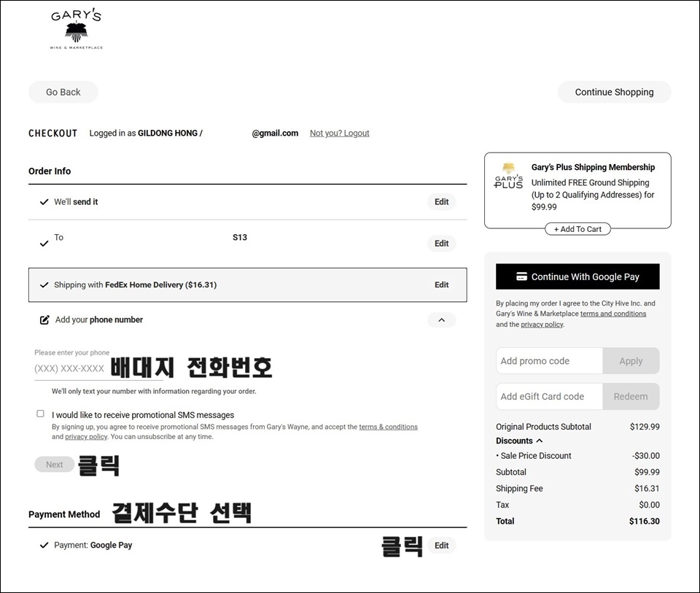The height and width of the screenshot is (593, 700).
Task: Edit the shipping address row
Action: (x=442, y=244)
